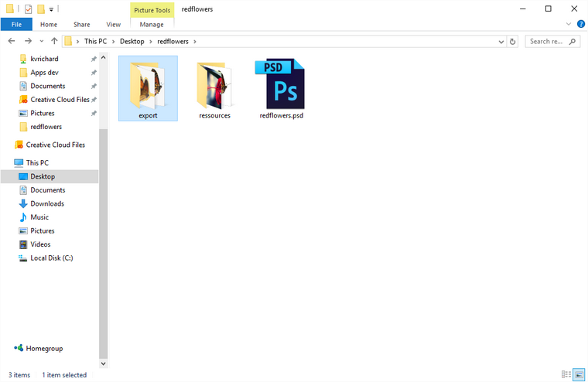Switch to the Share ribbon tab
This screenshot has height=382, width=588.
point(82,25)
